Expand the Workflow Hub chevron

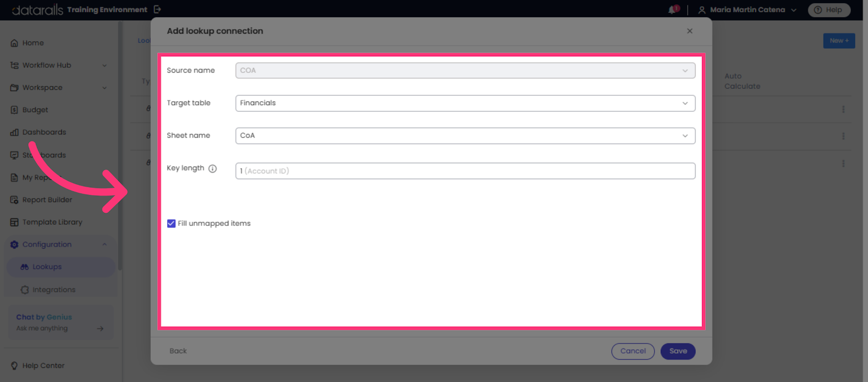pos(105,66)
